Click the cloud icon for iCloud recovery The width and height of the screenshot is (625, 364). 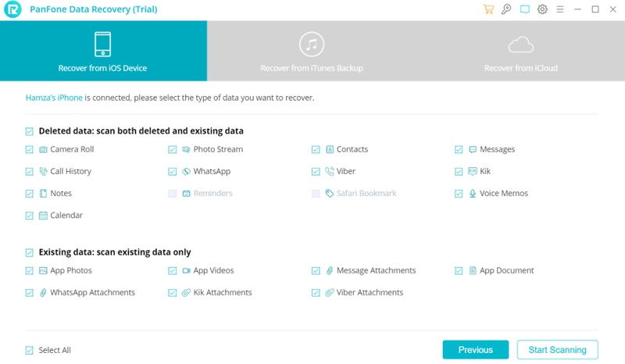(520, 45)
